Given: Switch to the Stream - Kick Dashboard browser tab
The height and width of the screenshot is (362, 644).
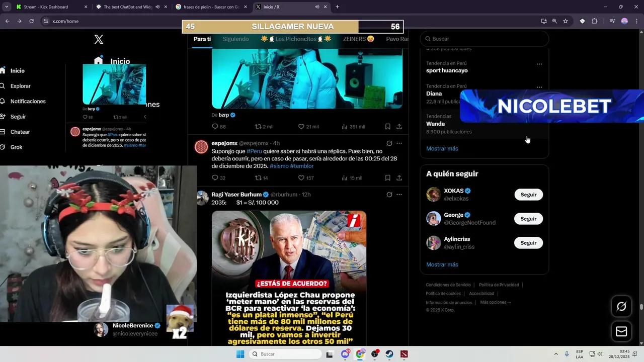Looking at the screenshot, I should point(50,7).
